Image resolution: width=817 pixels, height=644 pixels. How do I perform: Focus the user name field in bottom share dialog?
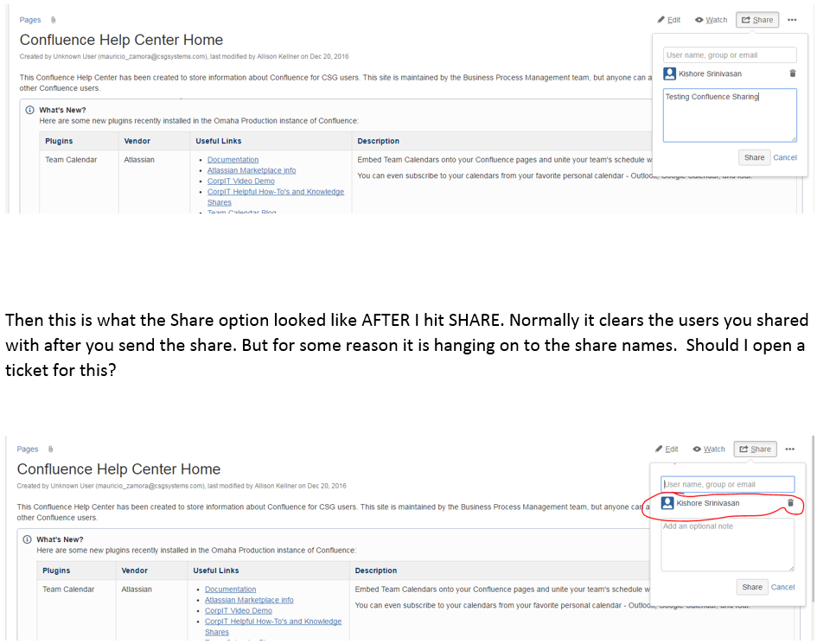coord(727,484)
